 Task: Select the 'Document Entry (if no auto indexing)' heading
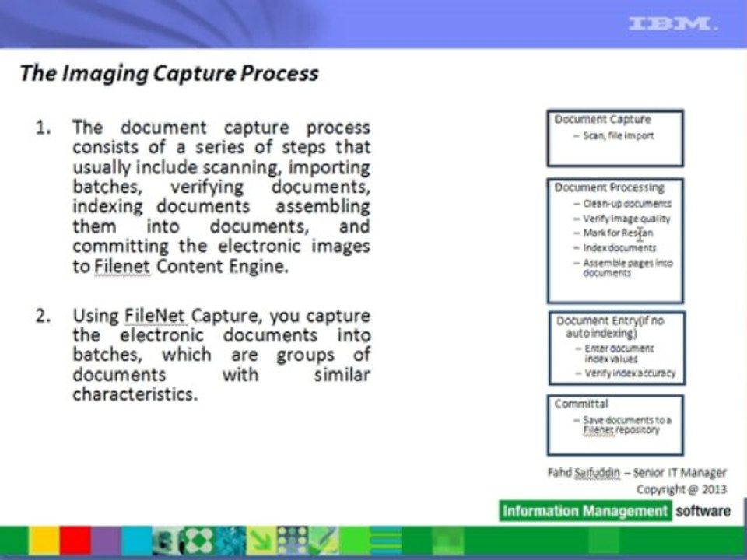point(610,327)
